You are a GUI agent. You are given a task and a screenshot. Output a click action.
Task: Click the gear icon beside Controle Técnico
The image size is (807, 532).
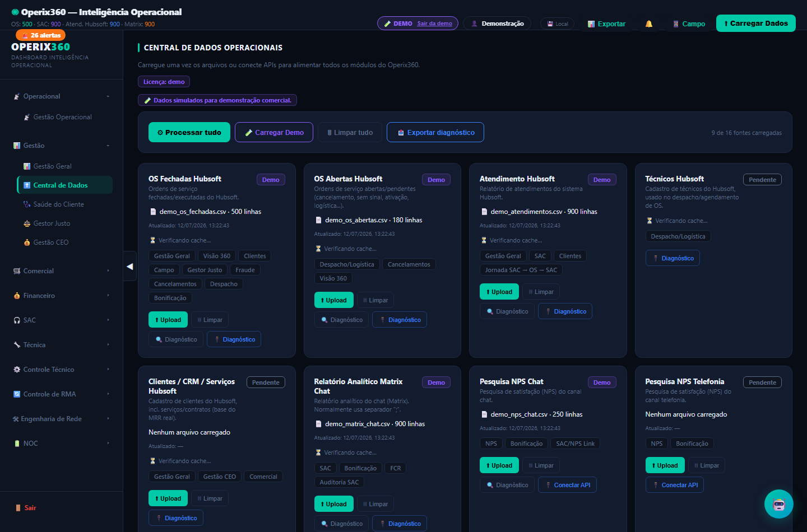17,370
